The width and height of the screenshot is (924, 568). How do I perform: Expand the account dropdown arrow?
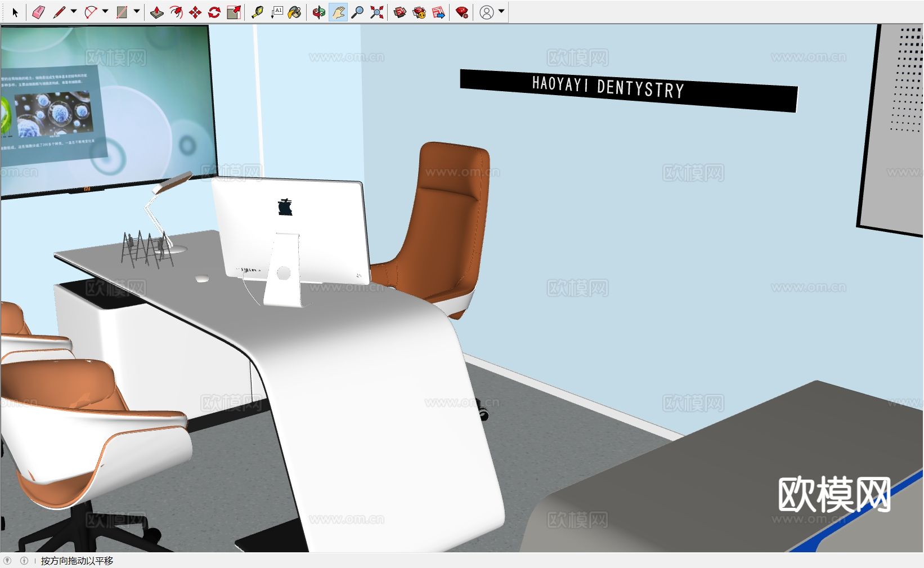[x=501, y=12]
